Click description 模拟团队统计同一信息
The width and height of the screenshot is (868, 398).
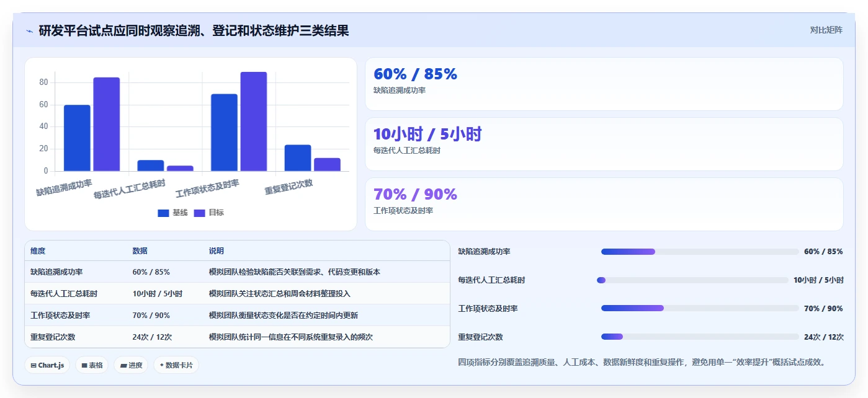[x=291, y=337]
